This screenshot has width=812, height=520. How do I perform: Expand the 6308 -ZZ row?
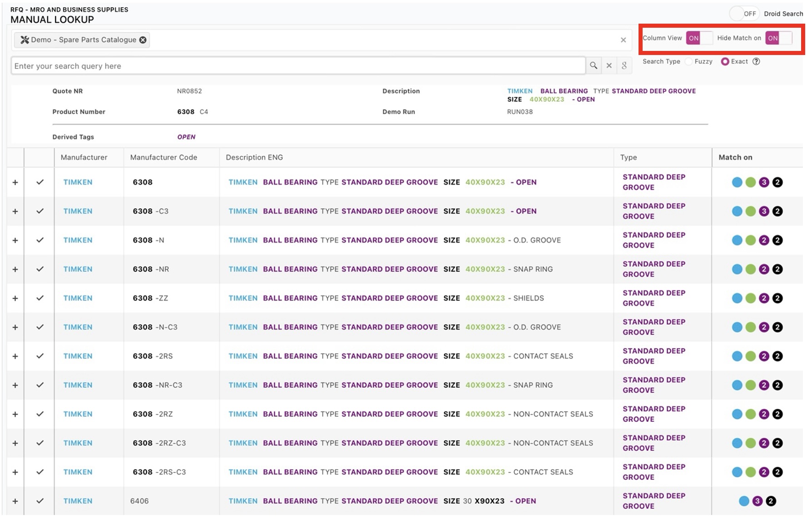tap(15, 298)
